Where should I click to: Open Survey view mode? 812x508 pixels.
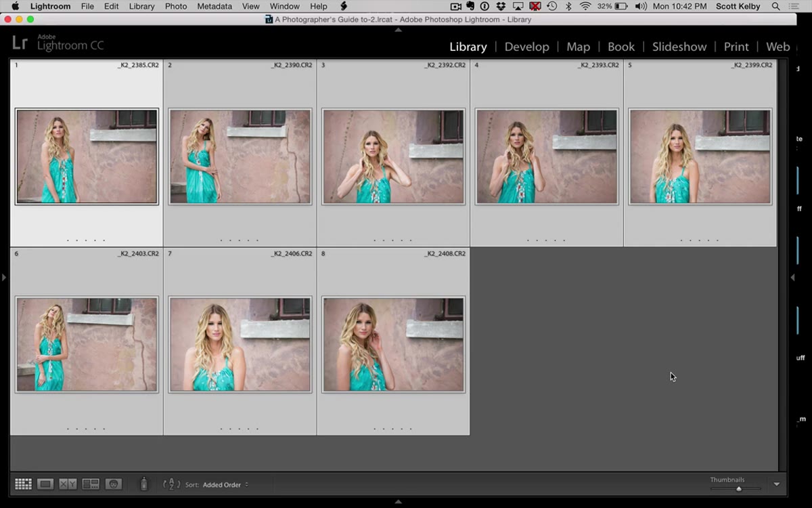(91, 484)
